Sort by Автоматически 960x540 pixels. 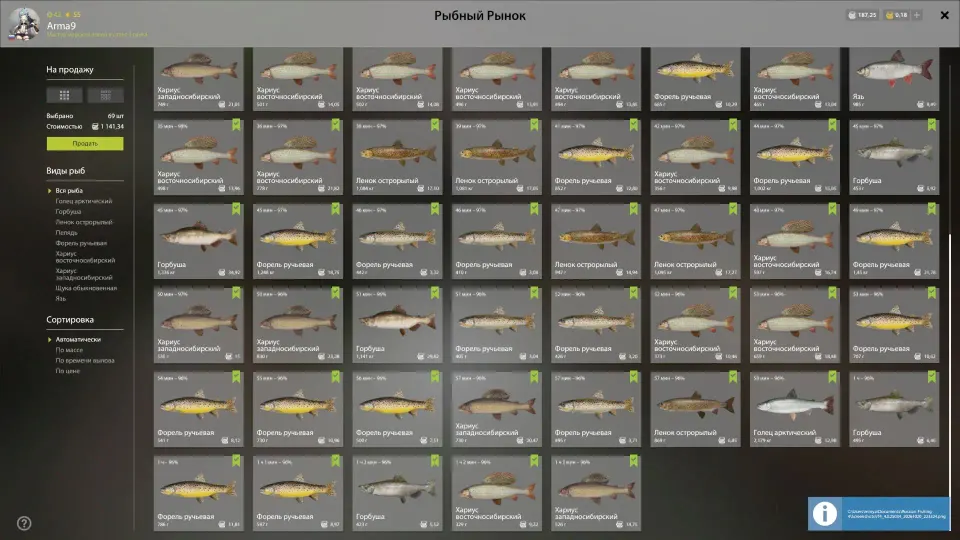pos(78,339)
